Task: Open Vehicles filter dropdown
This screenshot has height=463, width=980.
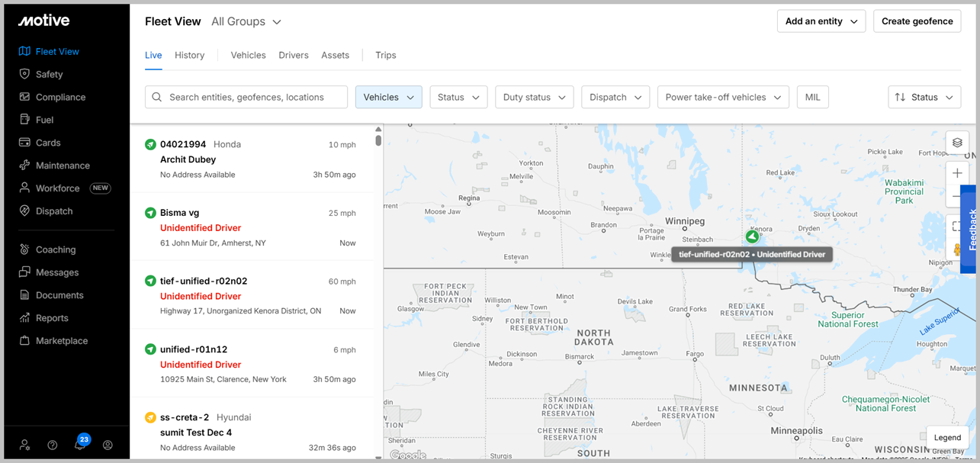Action: (389, 97)
